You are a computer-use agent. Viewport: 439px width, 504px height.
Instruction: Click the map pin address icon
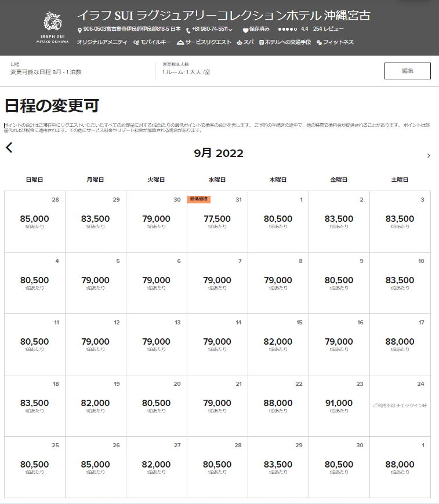[79, 30]
